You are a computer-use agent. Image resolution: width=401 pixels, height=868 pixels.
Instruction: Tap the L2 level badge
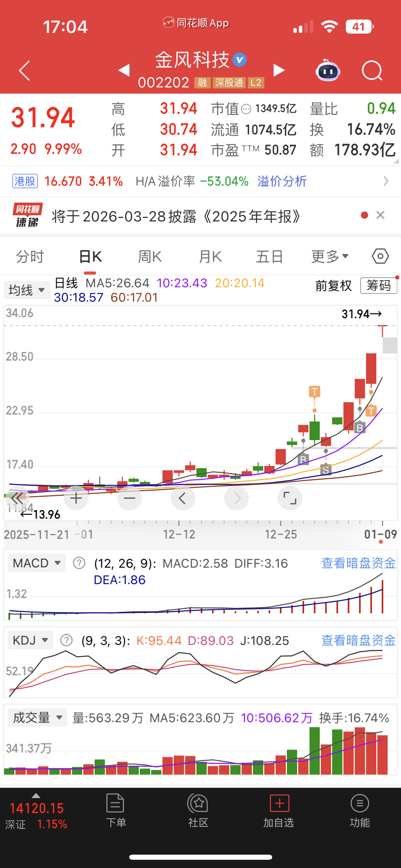pos(256,83)
